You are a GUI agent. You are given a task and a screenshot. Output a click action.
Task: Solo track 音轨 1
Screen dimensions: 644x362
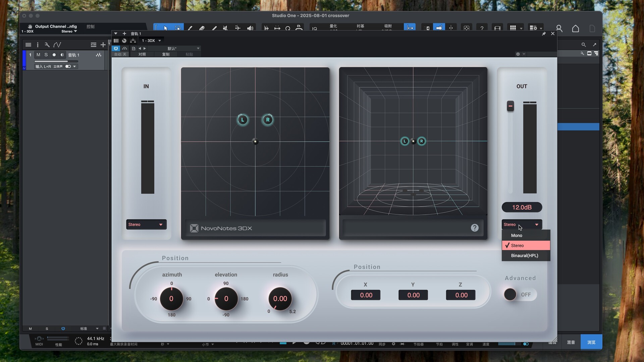46,55
